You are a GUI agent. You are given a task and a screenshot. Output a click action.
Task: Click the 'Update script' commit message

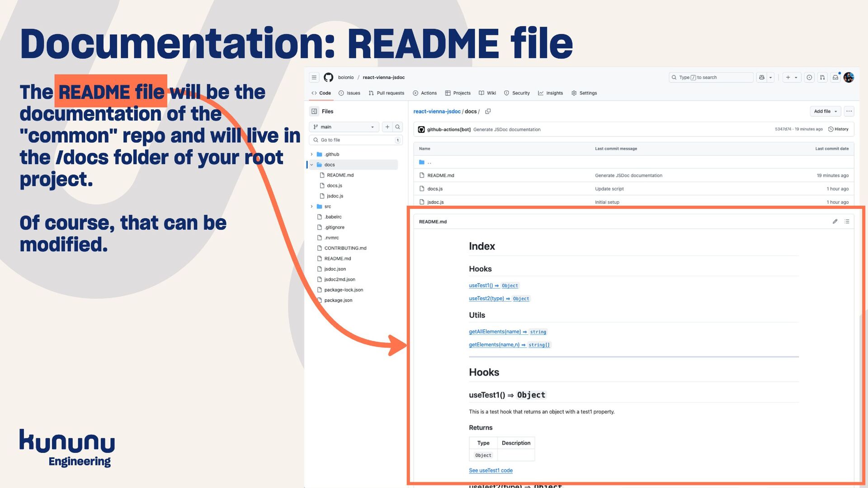609,189
